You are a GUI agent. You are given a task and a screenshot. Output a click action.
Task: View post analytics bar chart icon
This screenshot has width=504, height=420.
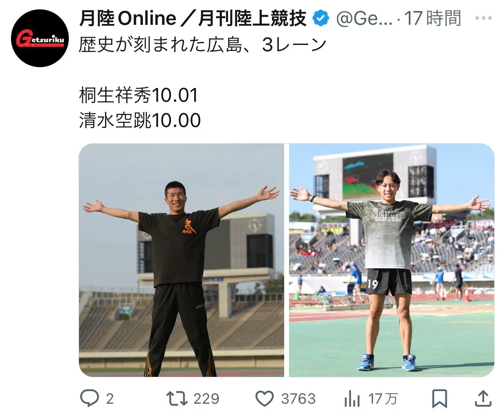352,399
